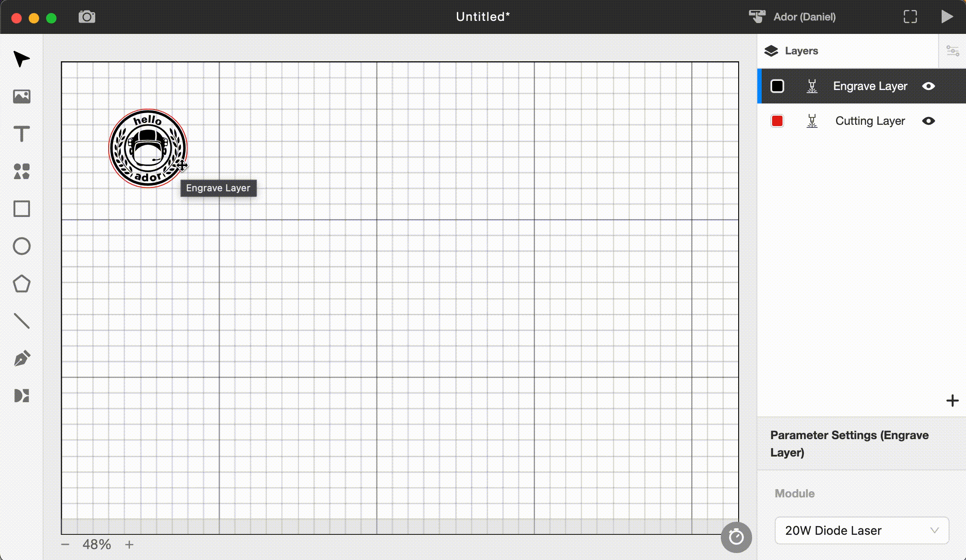Screen dimensions: 966x560
Task: Click the Parameter Settings heading
Action: (849, 443)
